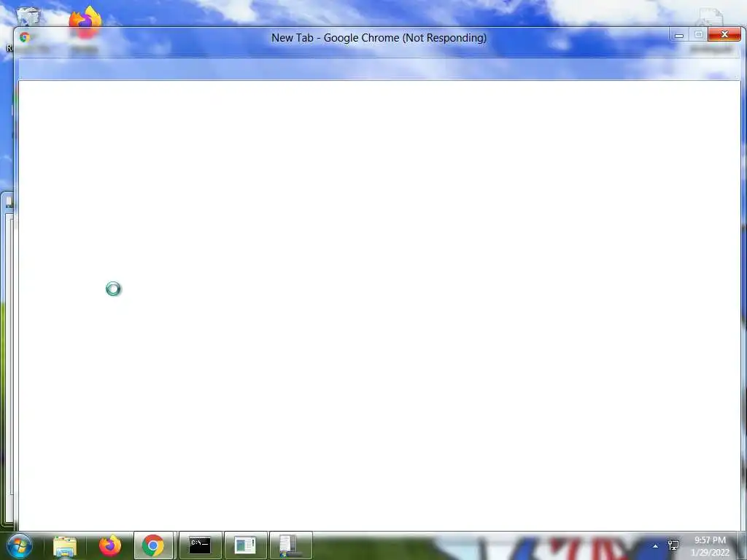Image resolution: width=747 pixels, height=560 pixels.
Task: Close the not responding Chrome window
Action: click(724, 34)
